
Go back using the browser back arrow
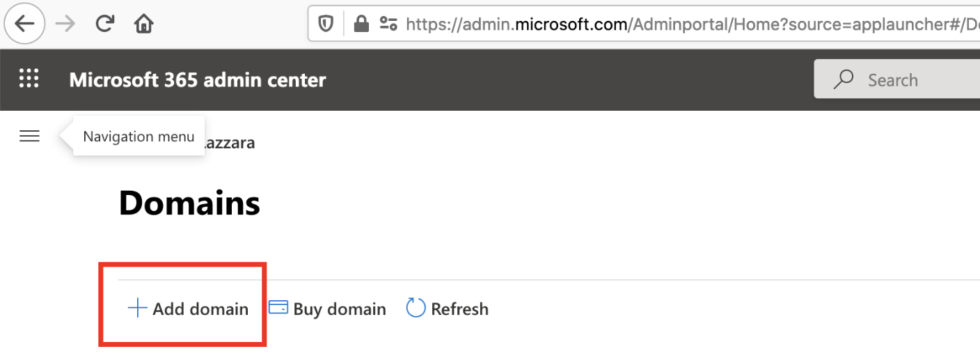pyautogui.click(x=24, y=24)
